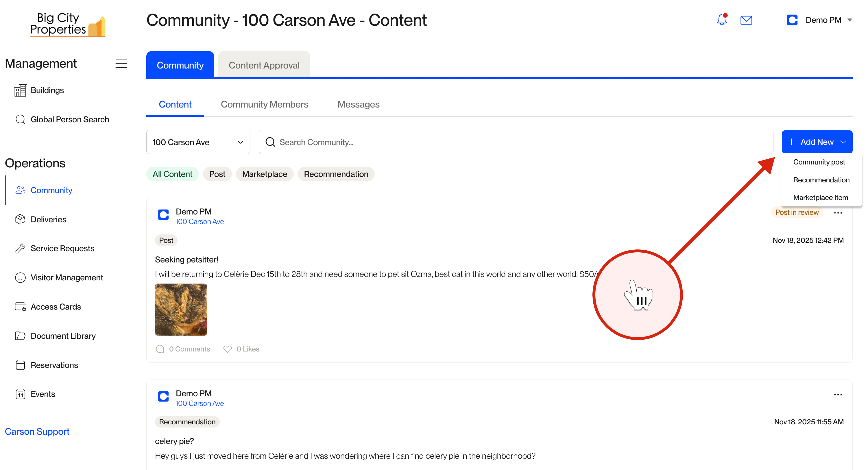Select the Recommendation filter chip

[x=336, y=174]
